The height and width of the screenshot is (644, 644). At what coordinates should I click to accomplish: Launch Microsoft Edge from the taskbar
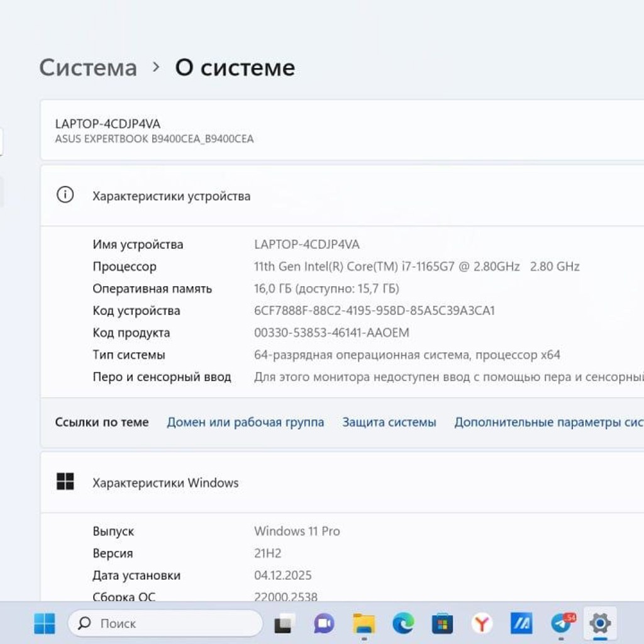[403, 624]
